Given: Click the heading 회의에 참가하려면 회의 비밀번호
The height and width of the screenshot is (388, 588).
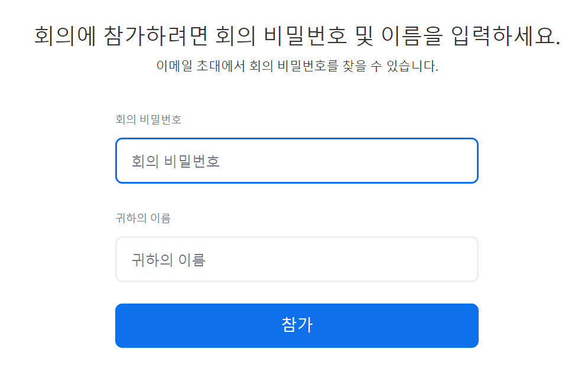Looking at the screenshot, I should pos(190,37).
